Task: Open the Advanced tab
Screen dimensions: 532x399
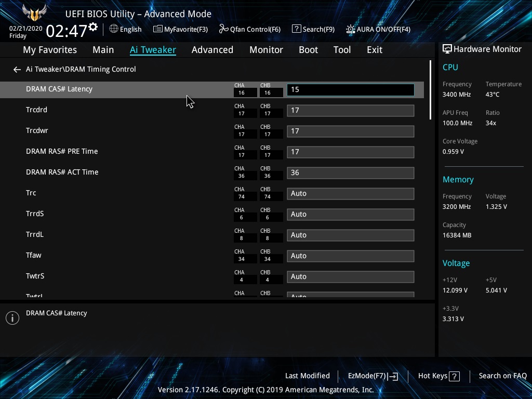Action: click(212, 50)
